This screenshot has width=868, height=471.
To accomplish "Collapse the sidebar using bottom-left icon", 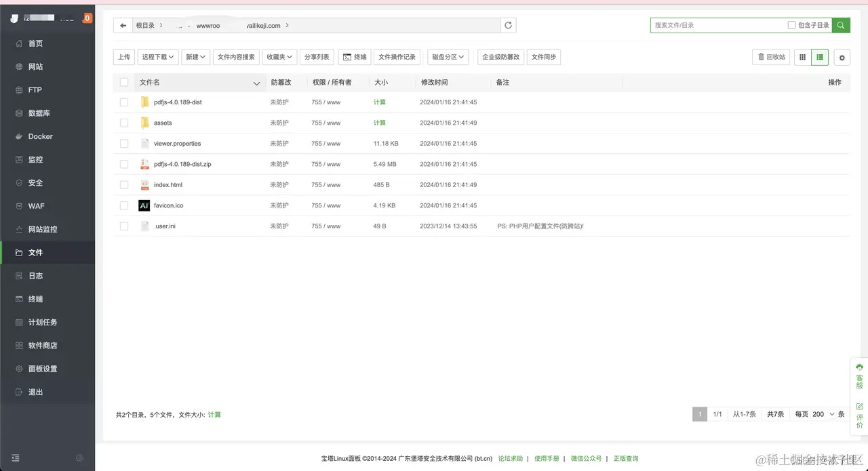I will pyautogui.click(x=16, y=457).
